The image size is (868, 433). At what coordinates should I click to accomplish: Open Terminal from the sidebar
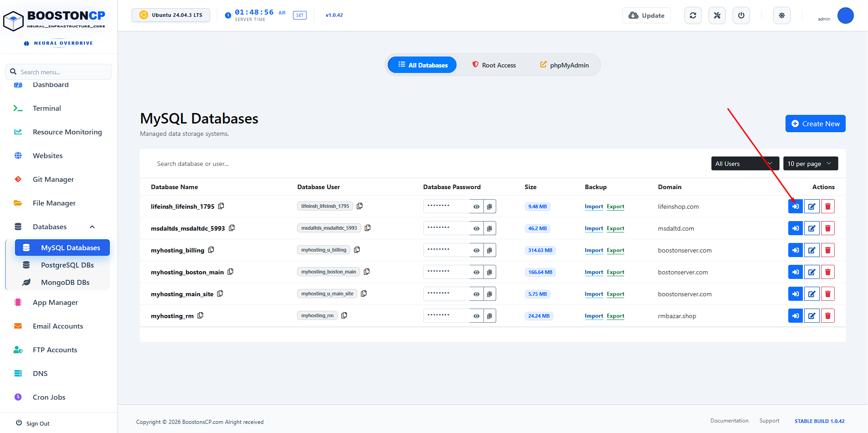46,108
